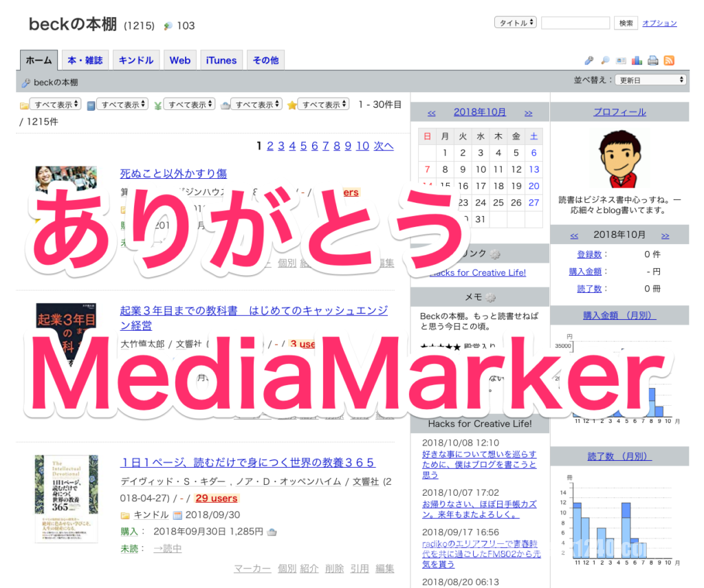Open the bar chart statistics icon
This screenshot has width=704, height=588.
(x=637, y=61)
